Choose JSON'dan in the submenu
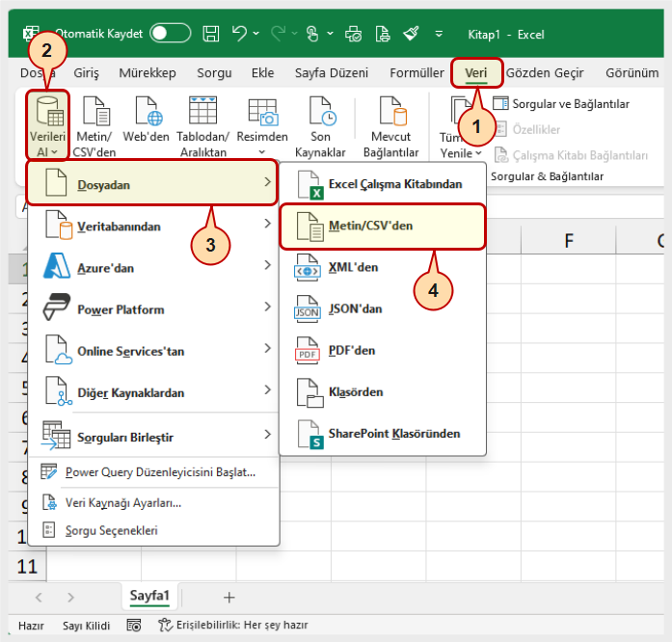This screenshot has width=672, height=642. (383, 309)
